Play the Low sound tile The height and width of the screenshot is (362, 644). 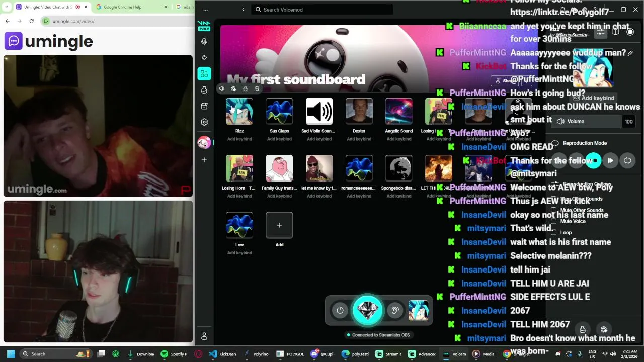pos(239,225)
